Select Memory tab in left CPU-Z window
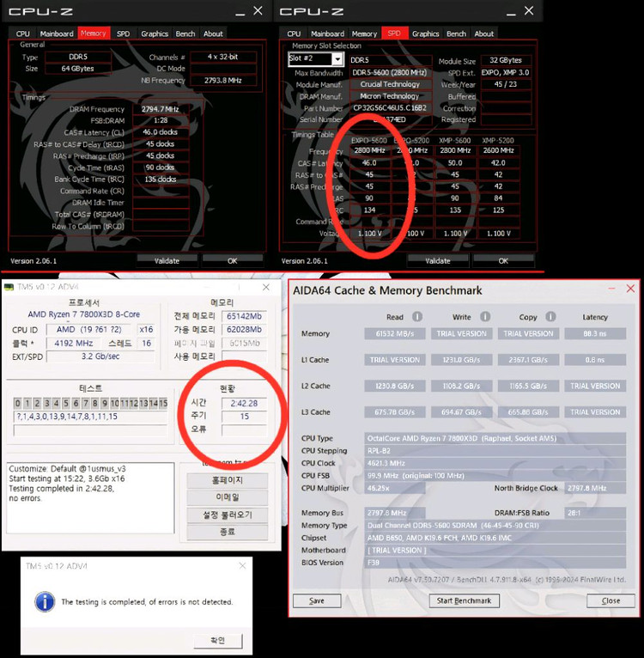Viewport: 644px width, 658px height. (93, 34)
